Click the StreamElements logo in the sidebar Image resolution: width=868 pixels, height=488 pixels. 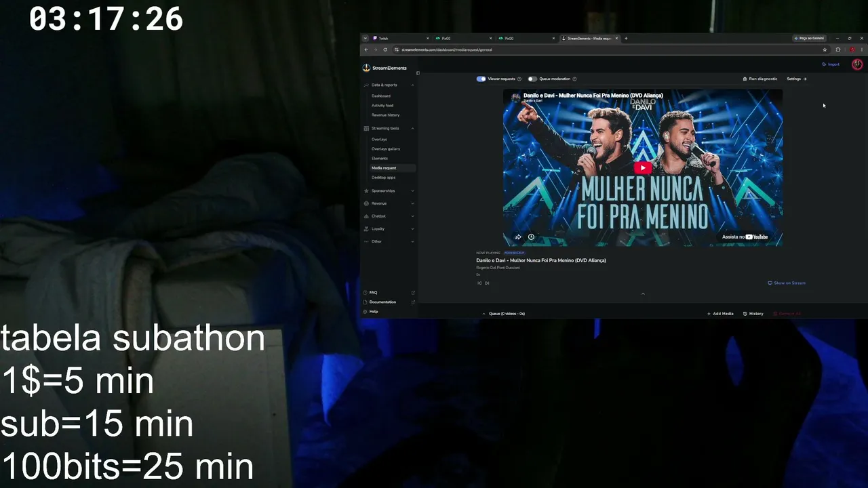384,68
